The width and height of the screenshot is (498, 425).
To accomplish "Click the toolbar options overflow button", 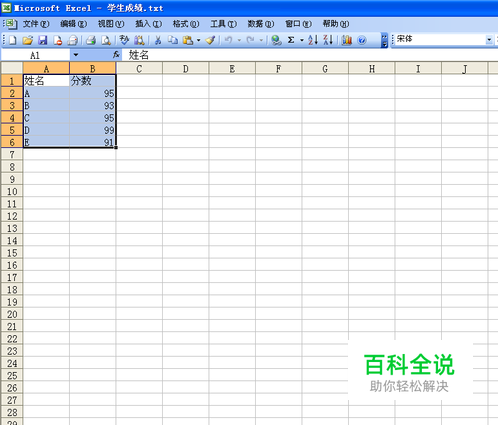I will point(384,40).
